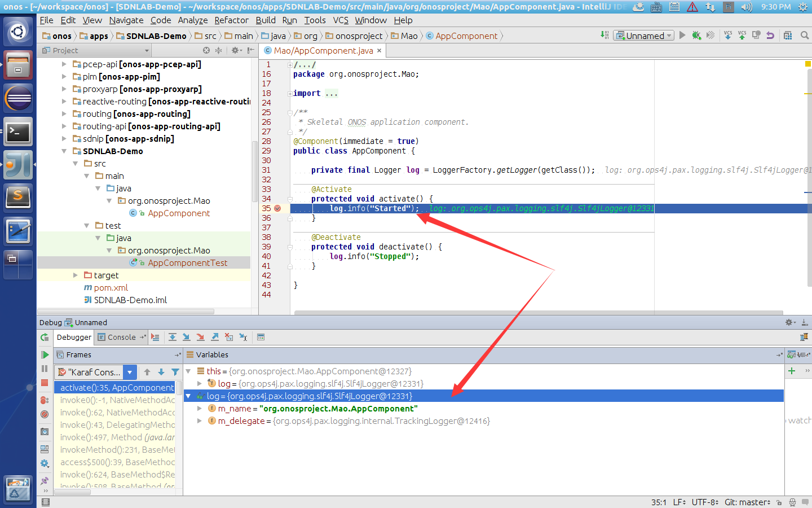This screenshot has width=812, height=508.
Task: Click the Step Into debugger icon
Action: pos(186,337)
